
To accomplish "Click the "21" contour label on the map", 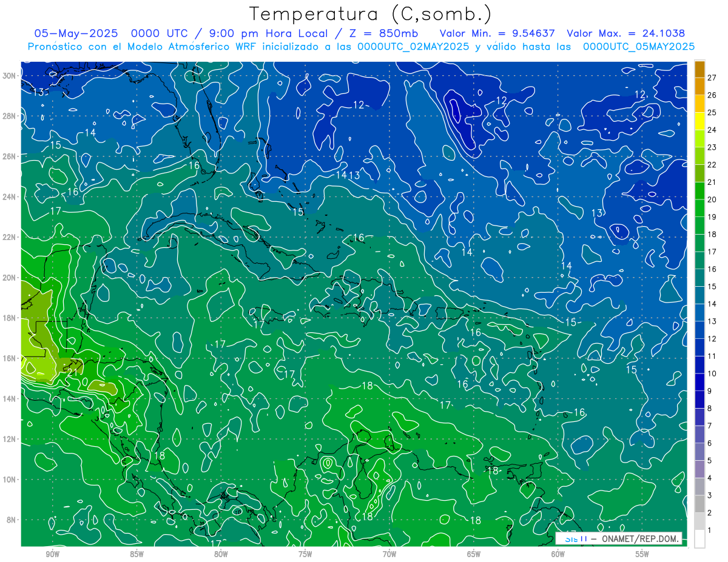I will click(x=72, y=372).
